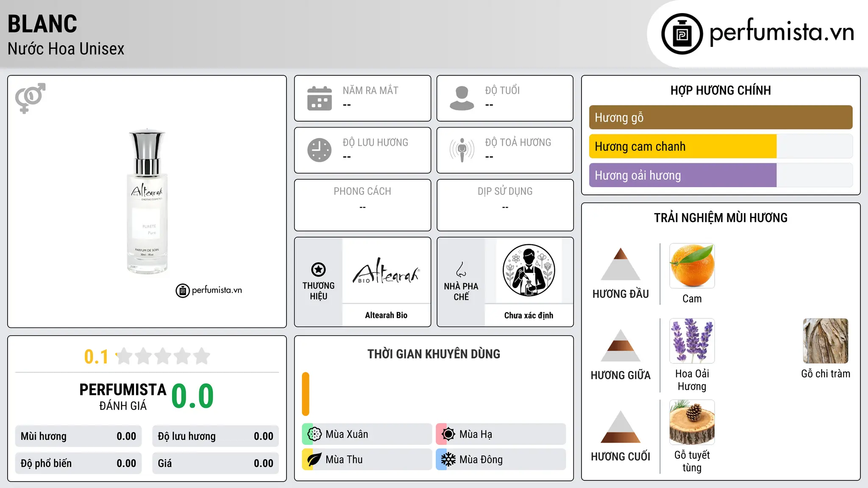Click the Giá score field

(215, 463)
